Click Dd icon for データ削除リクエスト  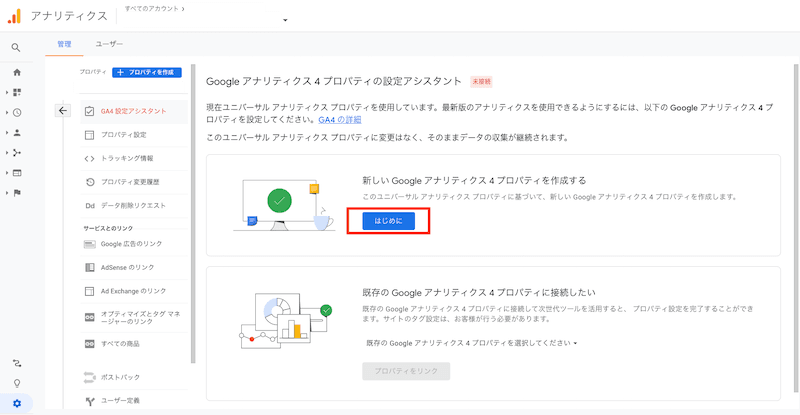pyautogui.click(x=90, y=206)
